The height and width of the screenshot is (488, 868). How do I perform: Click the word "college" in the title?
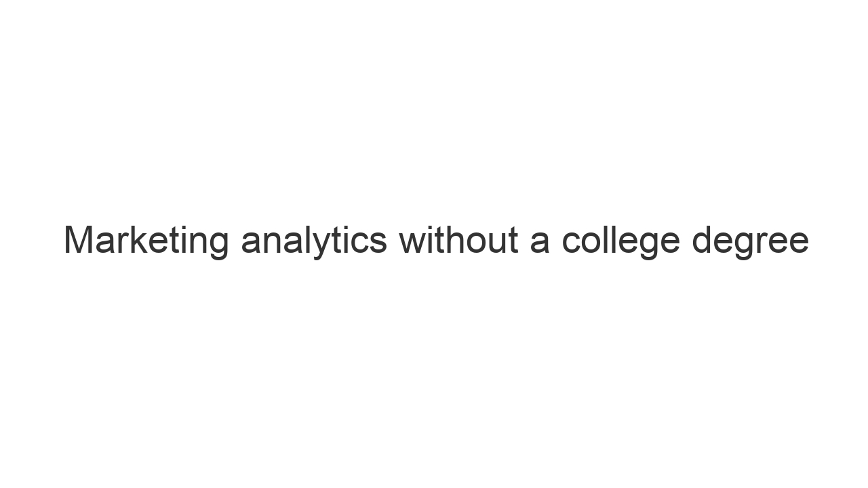[x=620, y=241]
